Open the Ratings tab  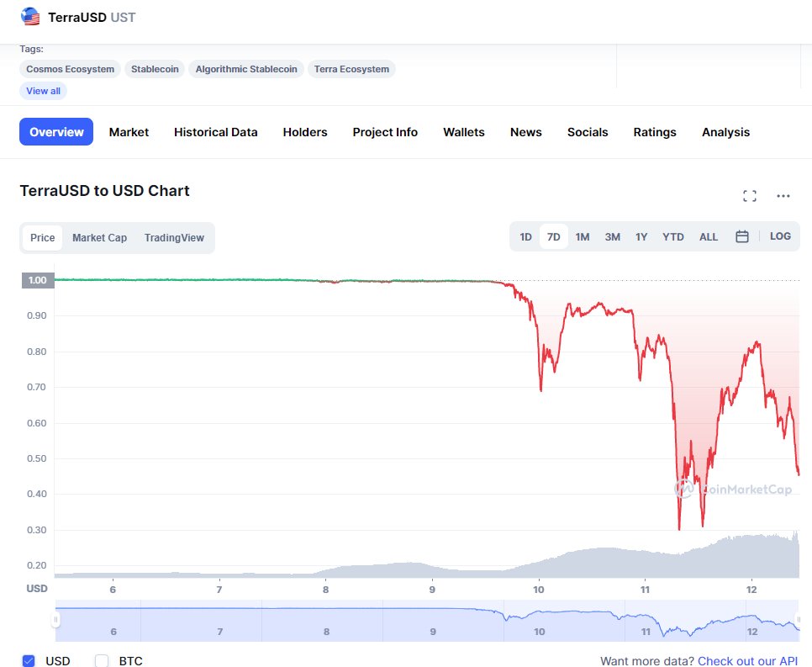tap(655, 132)
